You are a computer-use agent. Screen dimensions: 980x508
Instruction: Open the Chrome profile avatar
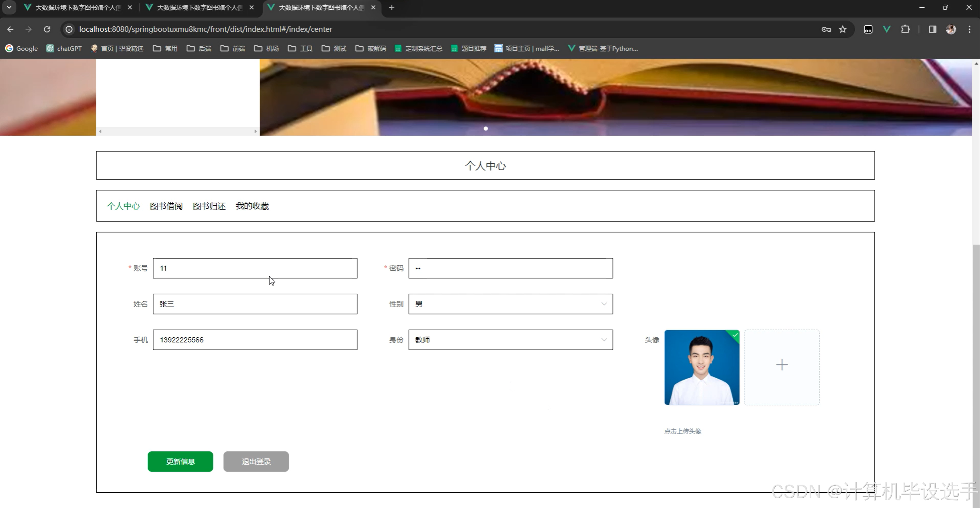[x=951, y=29]
